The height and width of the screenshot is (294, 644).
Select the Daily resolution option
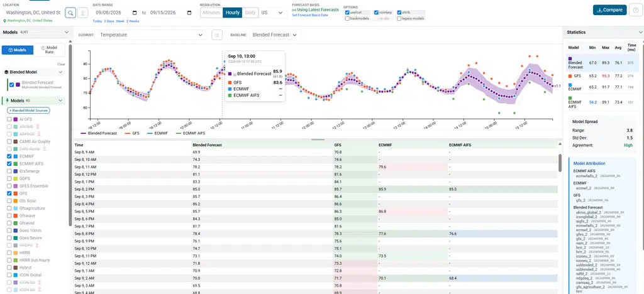click(x=250, y=13)
